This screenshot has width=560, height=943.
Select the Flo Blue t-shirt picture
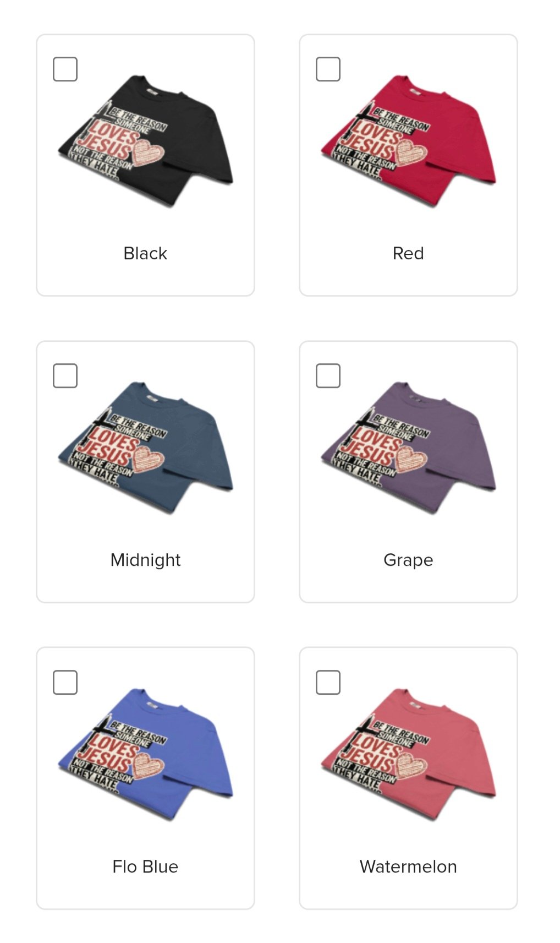pos(146,755)
